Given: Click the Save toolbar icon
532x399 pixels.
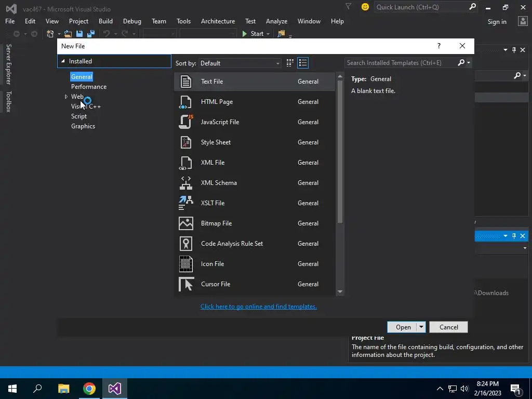Looking at the screenshot, I should pos(79,34).
